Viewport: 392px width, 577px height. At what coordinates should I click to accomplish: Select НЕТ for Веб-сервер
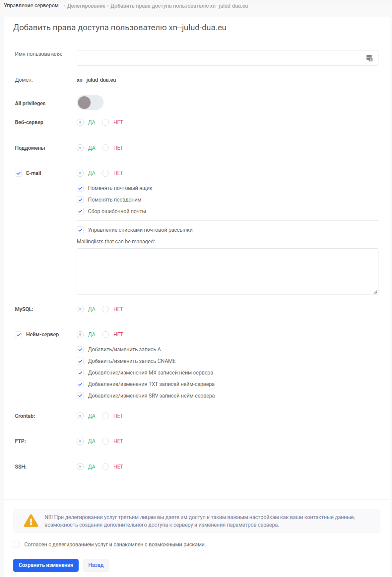[105, 123]
